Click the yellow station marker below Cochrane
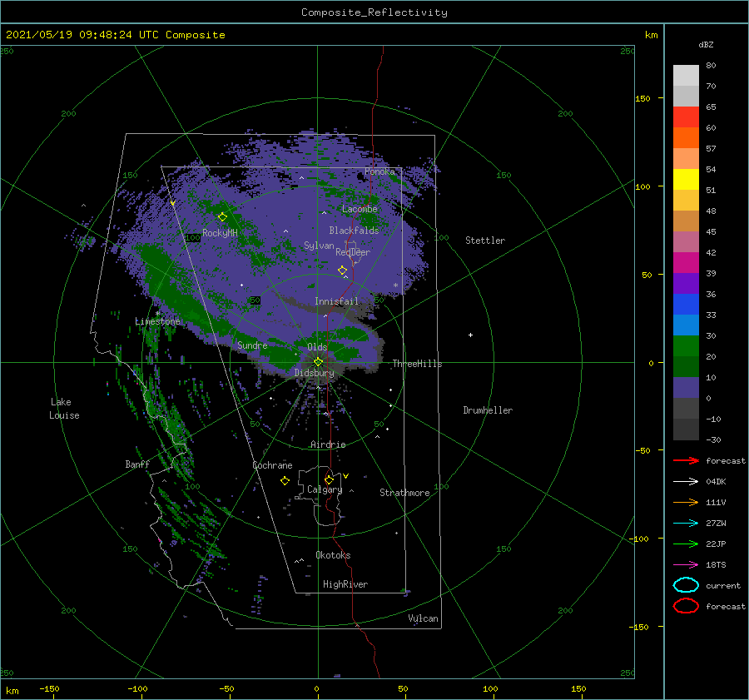 (x=285, y=481)
